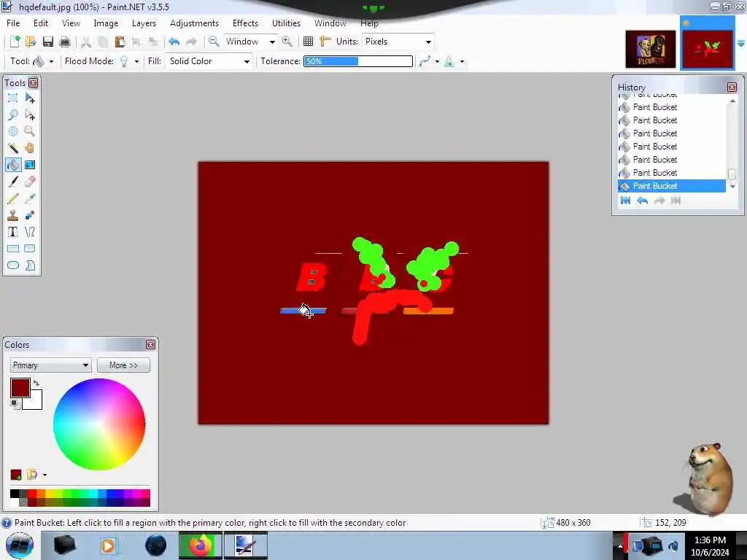Screen dimensions: 747x560
Task: Create a new image from toolbar
Action: [15, 42]
